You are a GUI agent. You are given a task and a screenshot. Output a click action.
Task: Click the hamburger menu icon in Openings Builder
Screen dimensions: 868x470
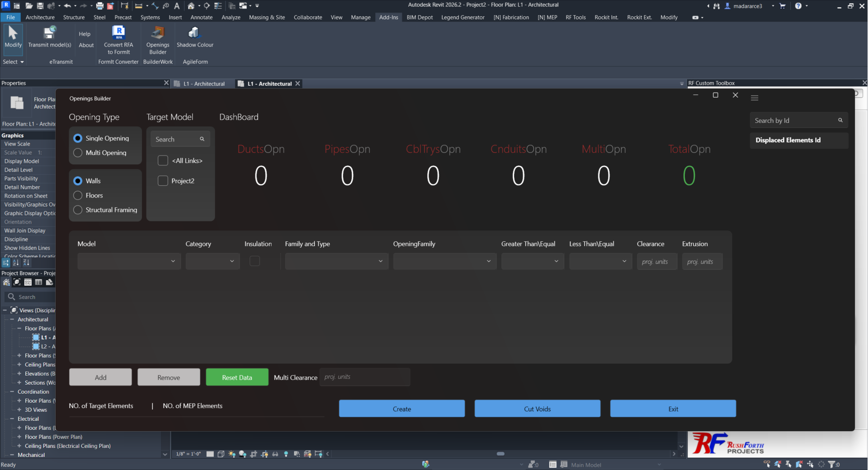[755, 98]
